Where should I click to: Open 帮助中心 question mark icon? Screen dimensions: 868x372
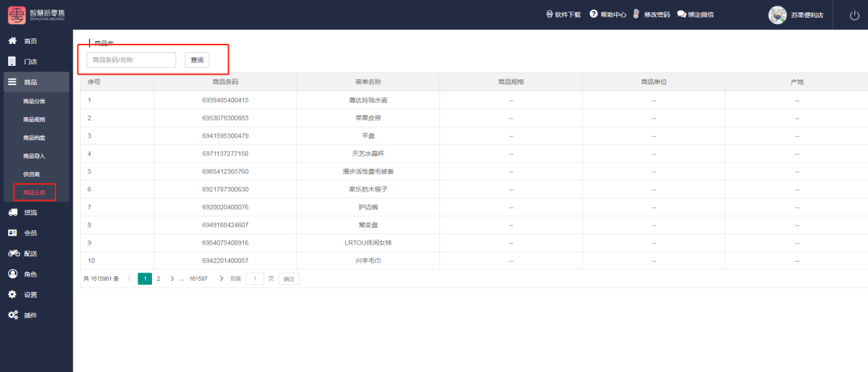pos(593,14)
